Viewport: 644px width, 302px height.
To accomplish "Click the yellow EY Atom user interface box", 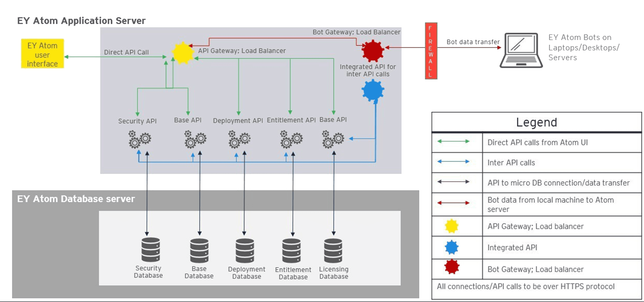I will click(x=42, y=54).
